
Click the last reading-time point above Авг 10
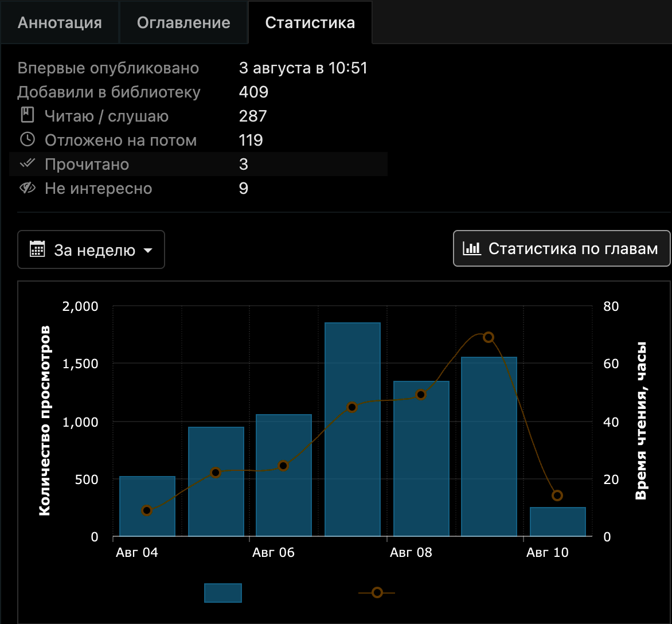tap(557, 496)
